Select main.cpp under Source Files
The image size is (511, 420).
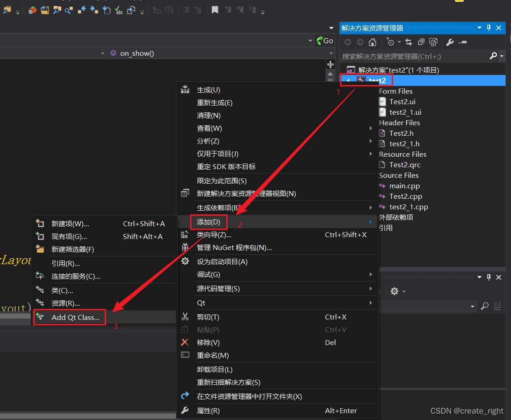tap(404, 186)
